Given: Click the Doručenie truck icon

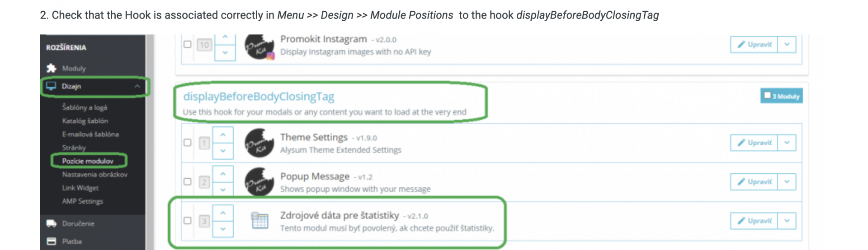Looking at the screenshot, I should [52, 223].
